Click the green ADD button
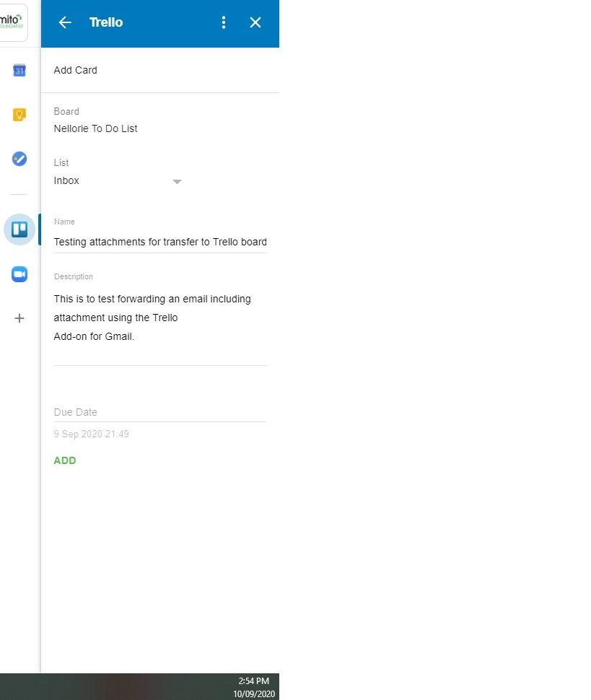 click(x=65, y=460)
